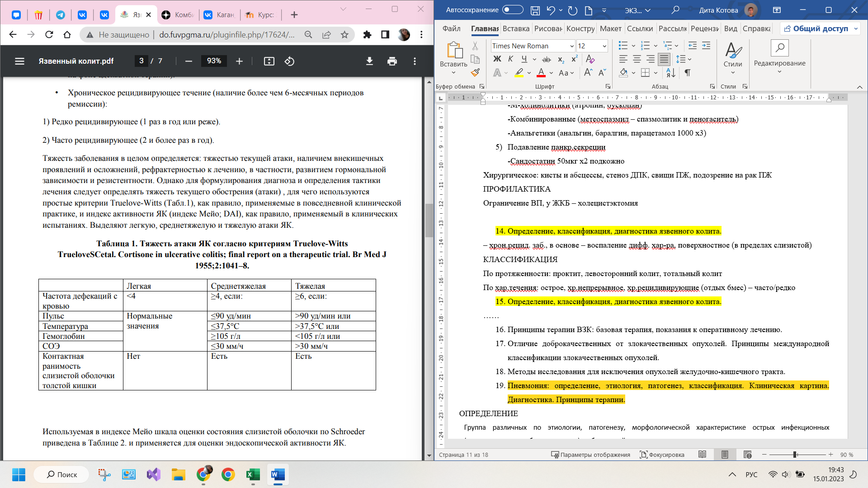Reload the browser page

click(49, 34)
